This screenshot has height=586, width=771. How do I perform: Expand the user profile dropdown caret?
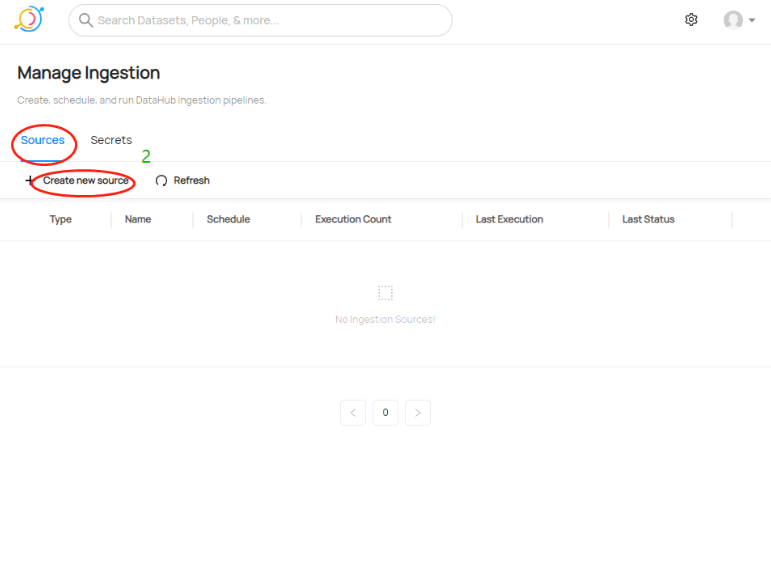pos(752,20)
